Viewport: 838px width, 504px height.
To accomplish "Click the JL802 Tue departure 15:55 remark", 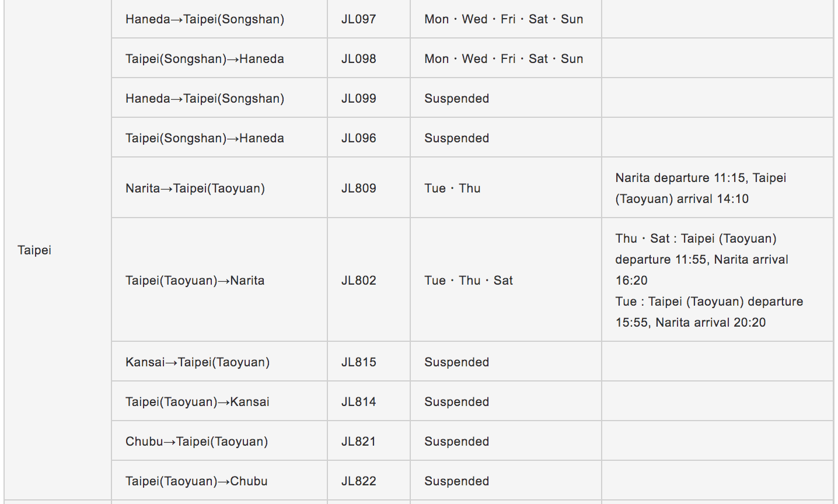I will (709, 312).
